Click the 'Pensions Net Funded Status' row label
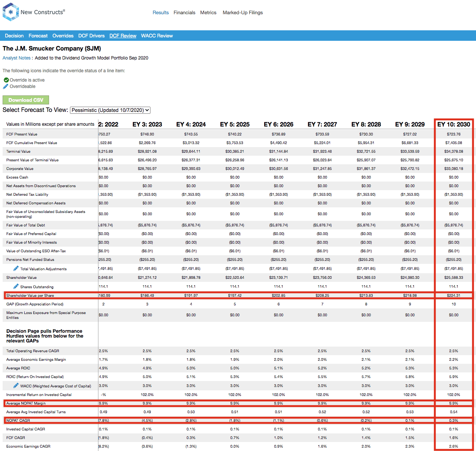Image resolution: width=476 pixels, height=451 pixels. 30,260
